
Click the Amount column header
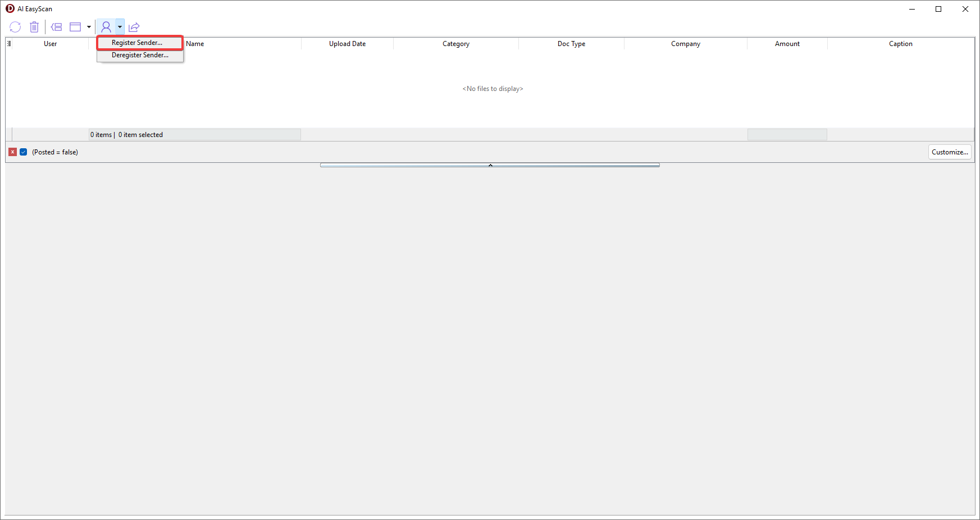(x=787, y=44)
